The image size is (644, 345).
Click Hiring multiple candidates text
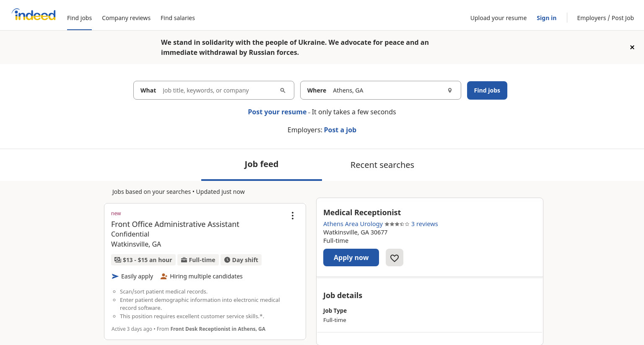pyautogui.click(x=206, y=276)
